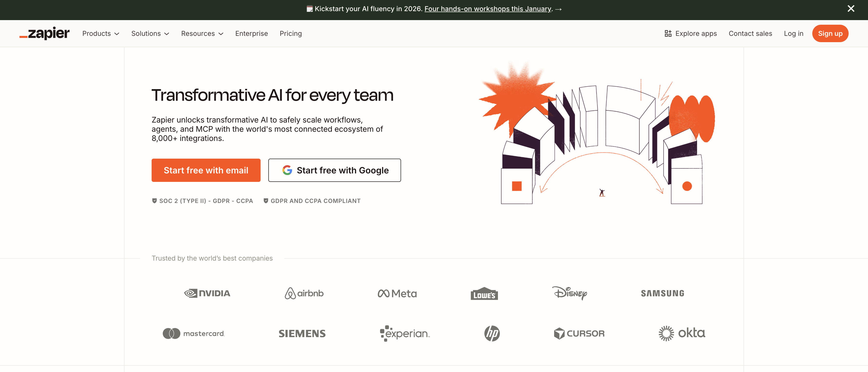Click the Log in link
The image size is (868, 372).
tap(793, 33)
